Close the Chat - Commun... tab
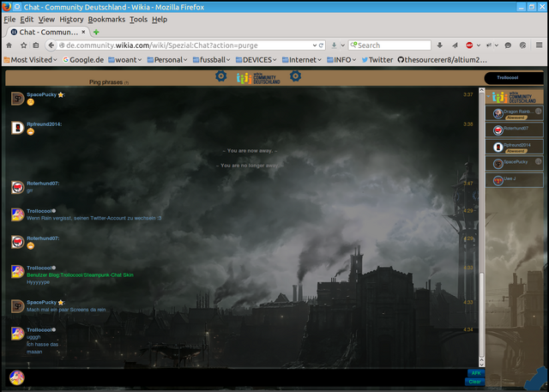The width and height of the screenshot is (549, 392). click(x=83, y=32)
